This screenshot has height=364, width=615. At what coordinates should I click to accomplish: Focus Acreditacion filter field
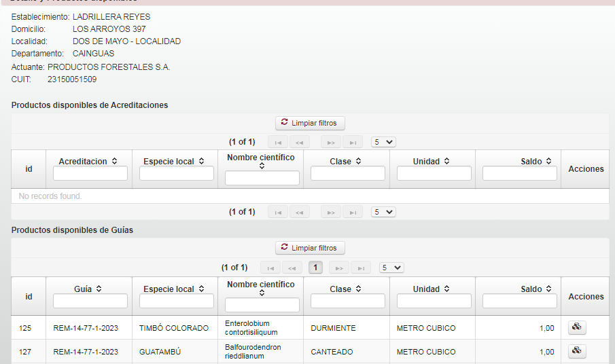pos(90,173)
